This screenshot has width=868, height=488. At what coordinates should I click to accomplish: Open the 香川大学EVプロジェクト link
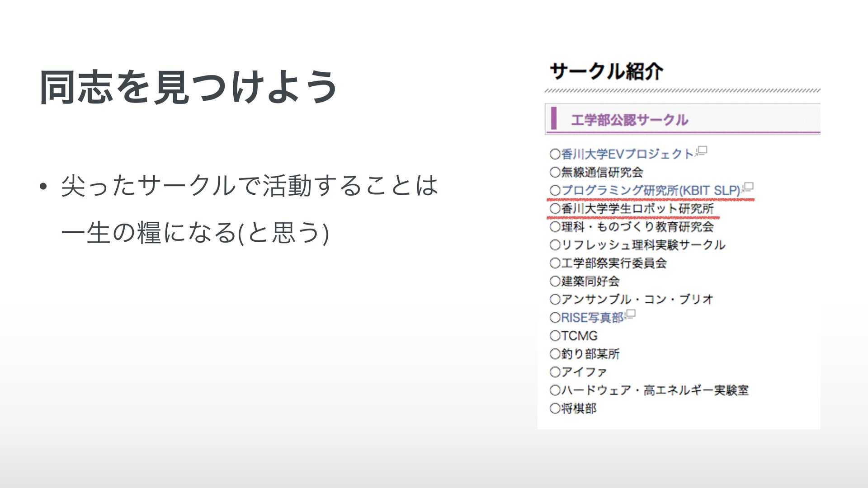coord(627,155)
